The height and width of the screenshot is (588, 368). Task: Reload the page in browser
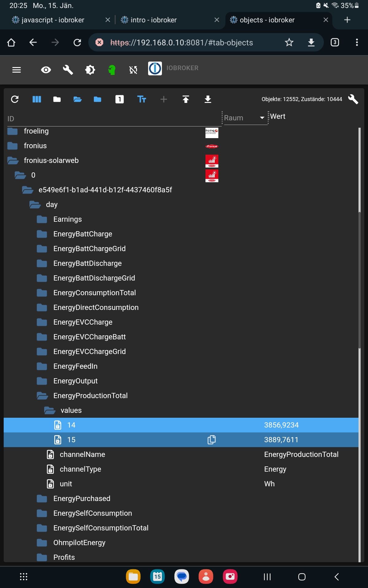77,42
